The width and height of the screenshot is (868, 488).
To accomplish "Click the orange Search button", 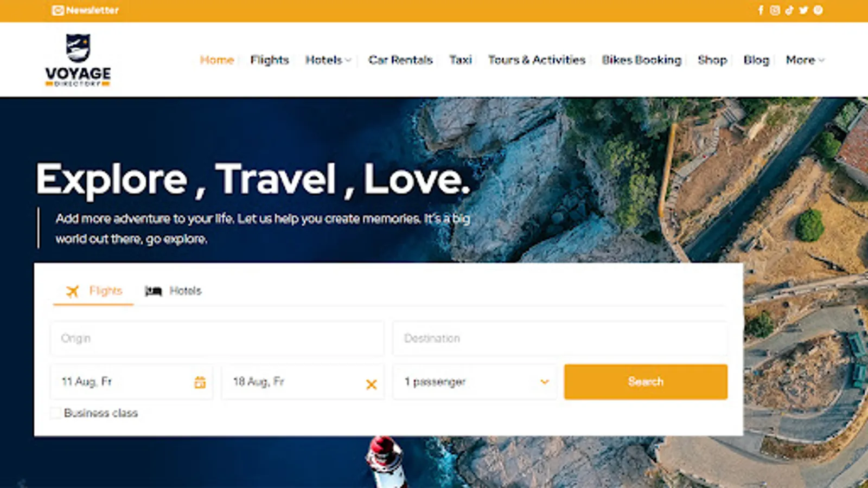I will pyautogui.click(x=646, y=382).
